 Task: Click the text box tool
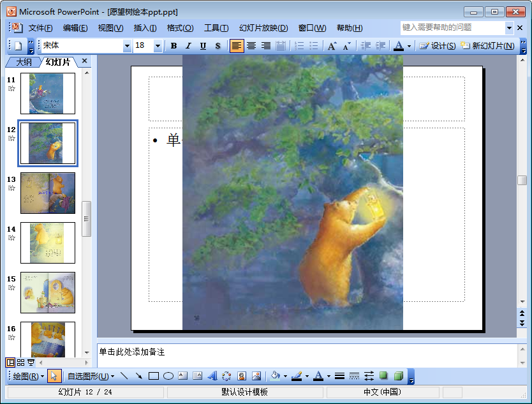183,376
